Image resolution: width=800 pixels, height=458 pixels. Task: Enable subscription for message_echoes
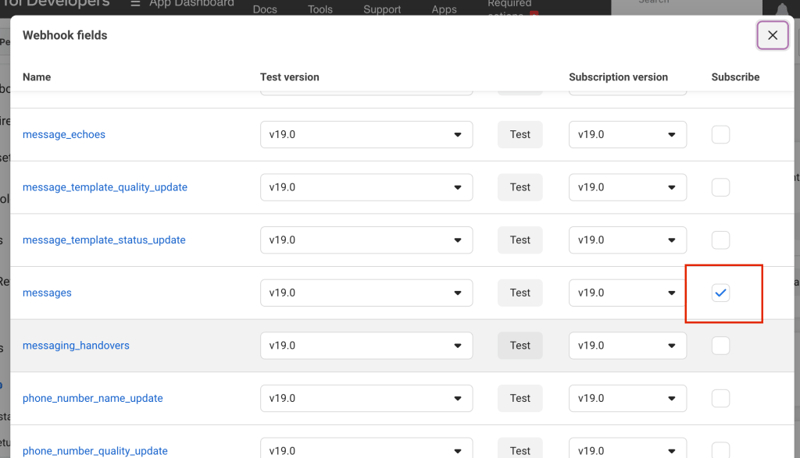pos(720,135)
